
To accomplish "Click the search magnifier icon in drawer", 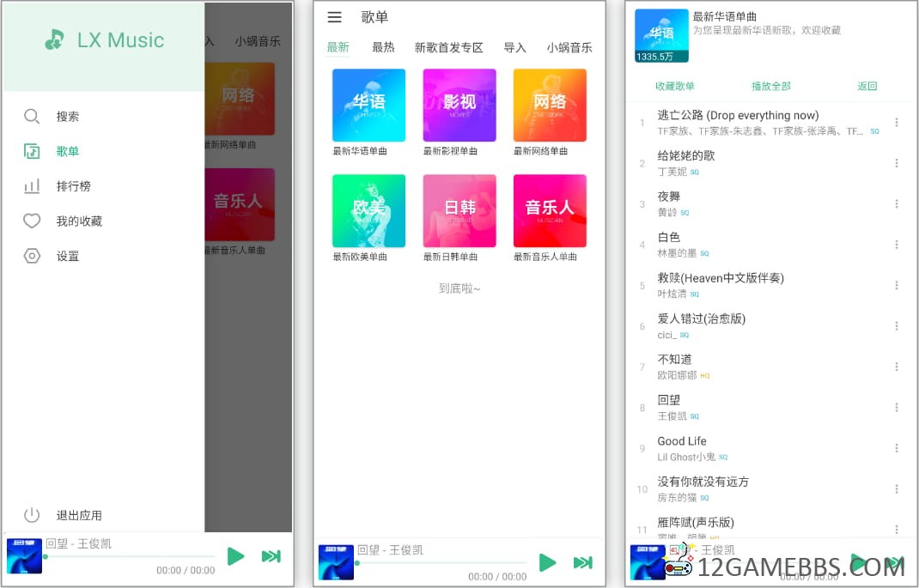I will pyautogui.click(x=32, y=117).
